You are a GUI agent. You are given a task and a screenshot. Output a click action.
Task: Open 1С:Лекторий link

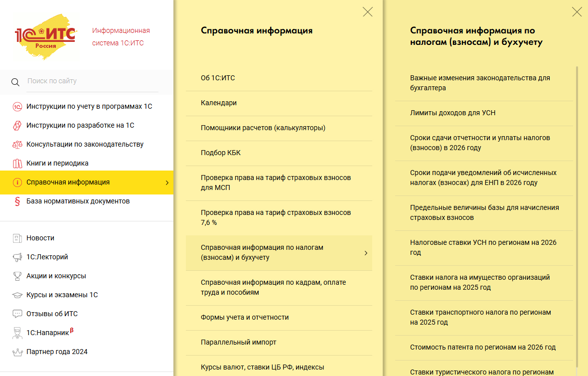point(47,257)
